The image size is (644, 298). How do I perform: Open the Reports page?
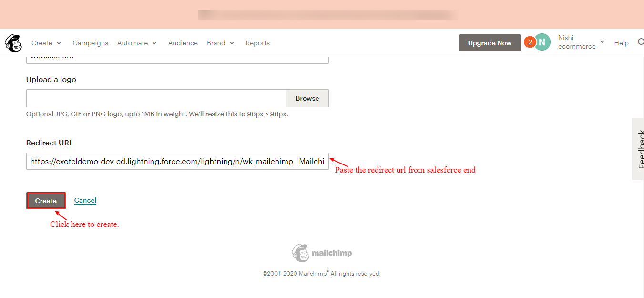(257, 43)
